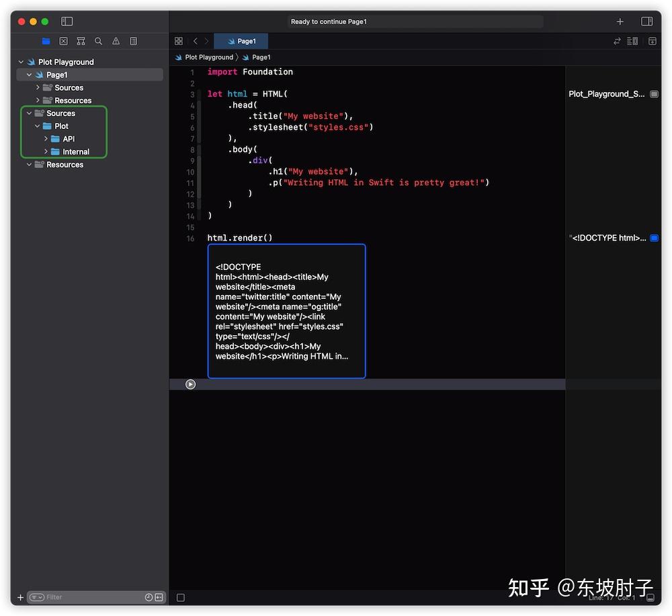The image size is (672, 616).
Task: Click the code review arrows icon
Action: coord(617,41)
